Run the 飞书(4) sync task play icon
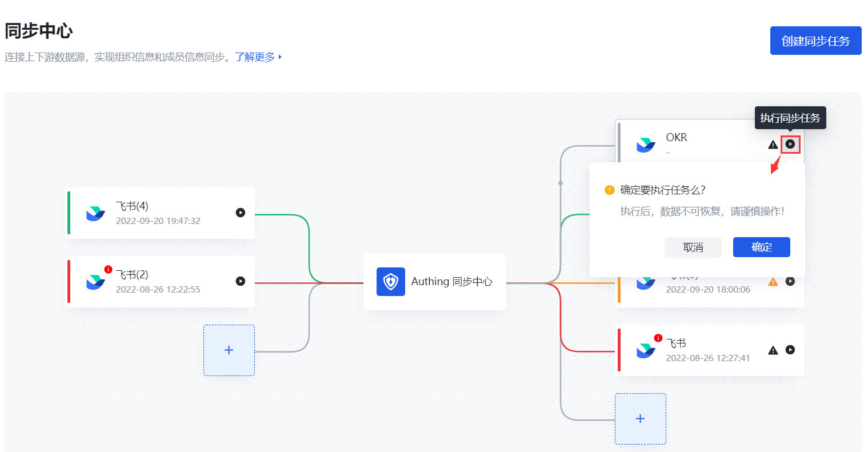This screenshot has height=452, width=868. 241,213
